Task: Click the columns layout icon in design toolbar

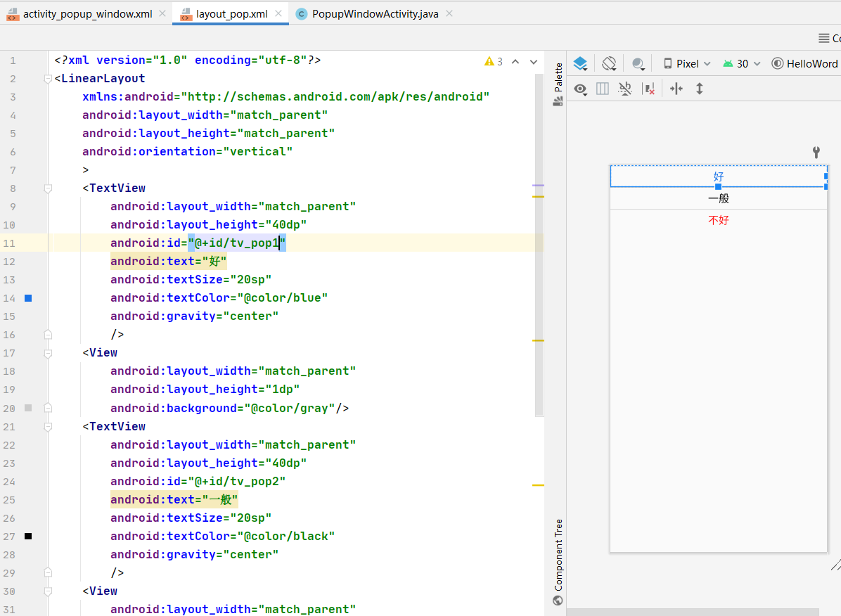Action: pos(603,89)
